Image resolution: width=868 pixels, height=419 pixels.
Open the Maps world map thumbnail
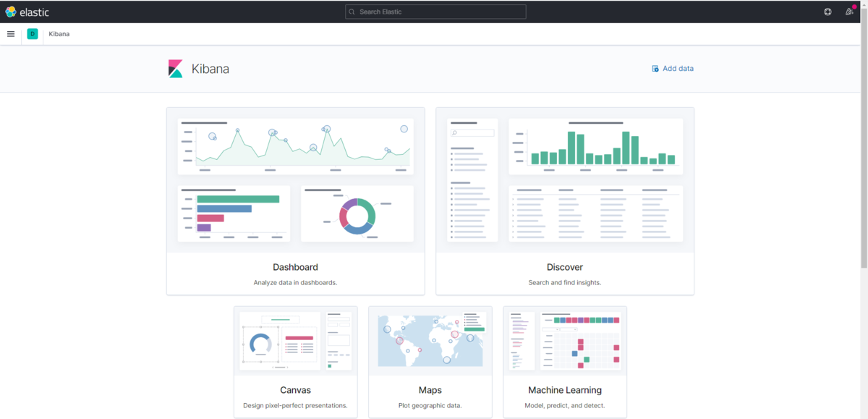pyautogui.click(x=430, y=341)
